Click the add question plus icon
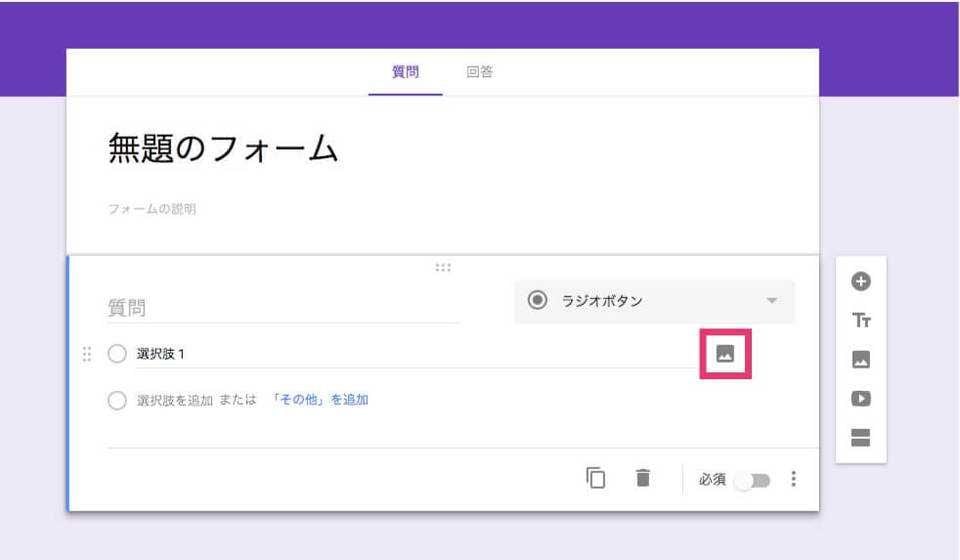 pos(860,282)
